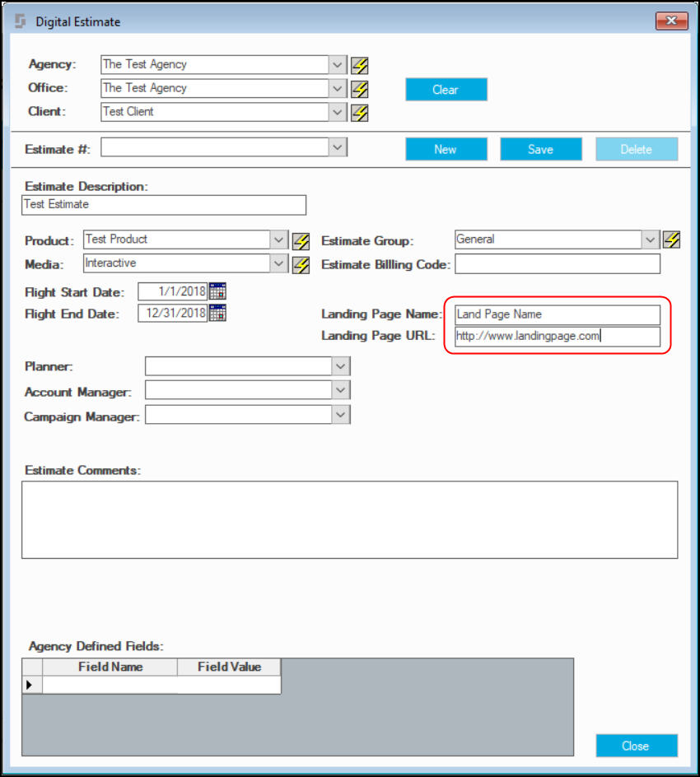The height and width of the screenshot is (777, 700).
Task: Click the lightning icon beside Media
Action: point(301,265)
